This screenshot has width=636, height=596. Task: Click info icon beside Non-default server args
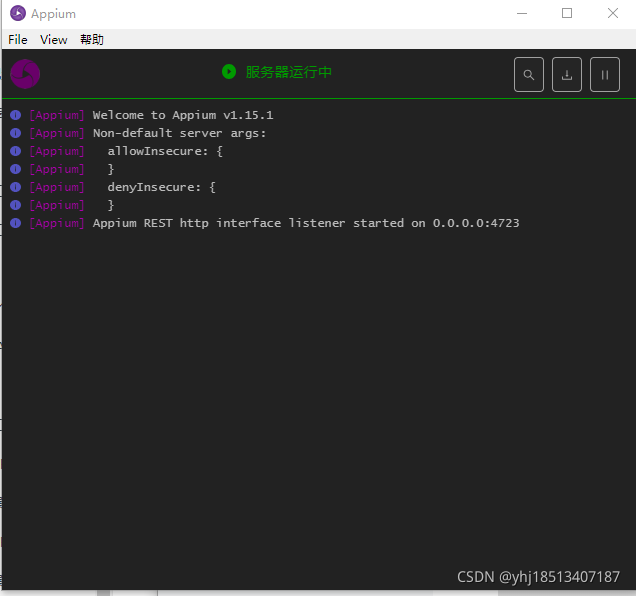pos(15,133)
